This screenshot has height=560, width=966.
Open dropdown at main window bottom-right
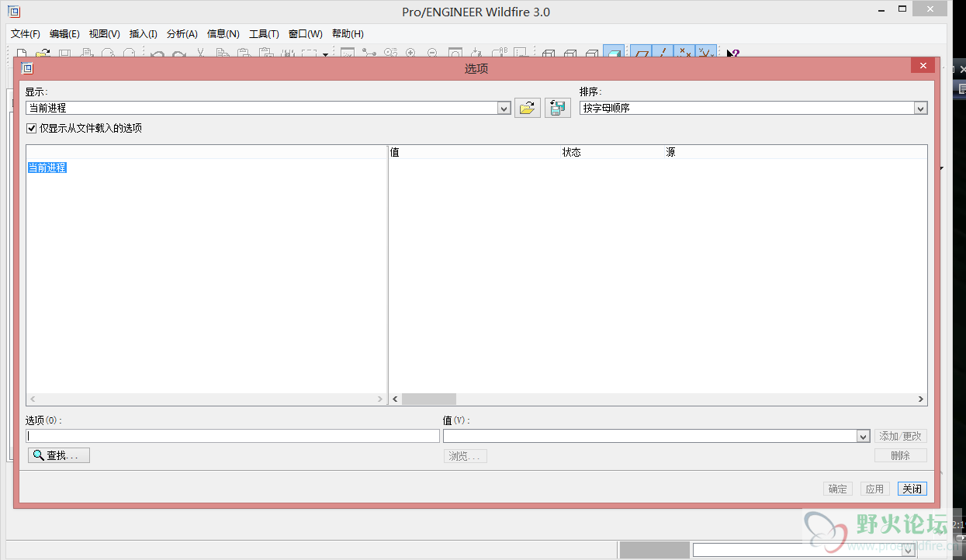click(908, 550)
